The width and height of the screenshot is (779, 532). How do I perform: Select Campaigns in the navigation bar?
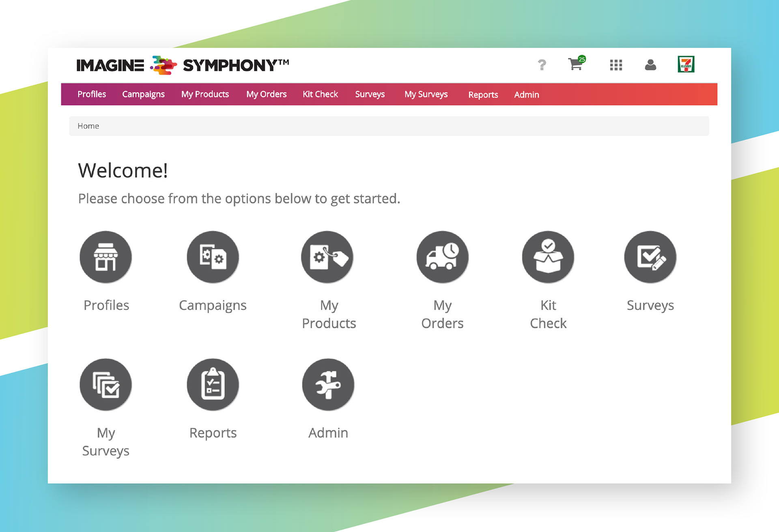tap(143, 94)
